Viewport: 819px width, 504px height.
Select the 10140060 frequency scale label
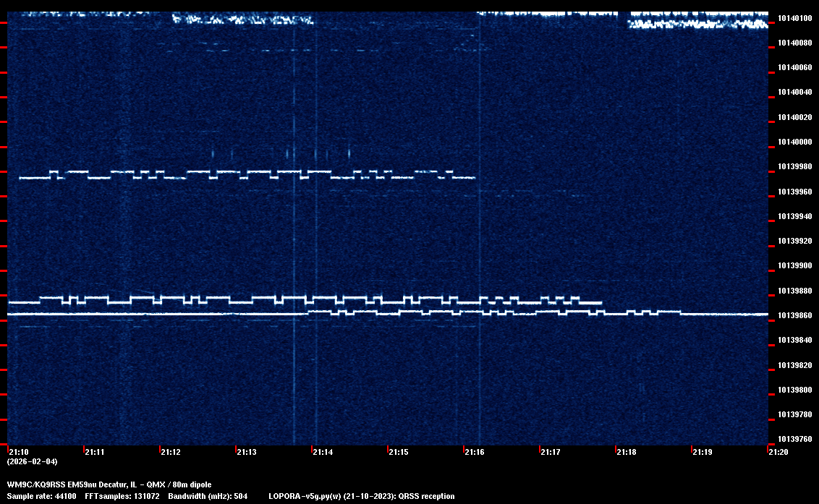[x=794, y=67]
